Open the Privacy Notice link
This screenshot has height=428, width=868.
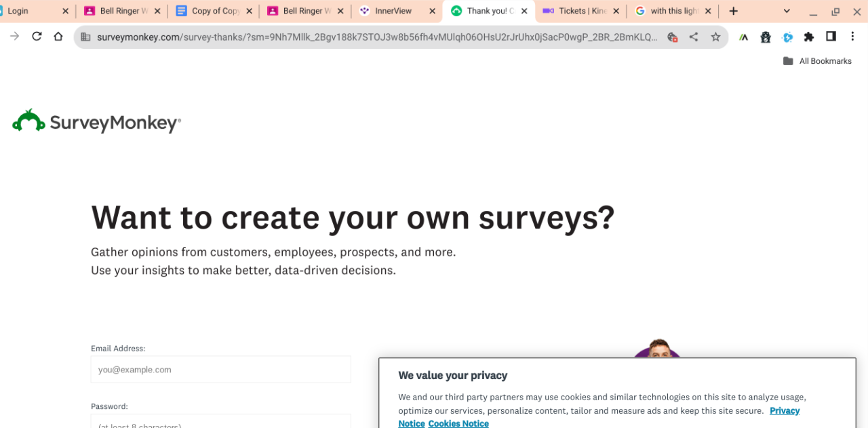click(785, 410)
